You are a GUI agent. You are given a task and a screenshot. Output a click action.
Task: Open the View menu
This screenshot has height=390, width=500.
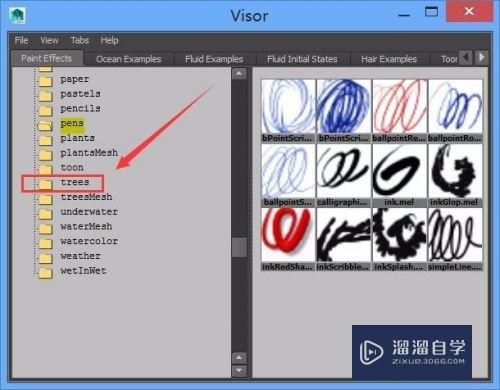(49, 40)
